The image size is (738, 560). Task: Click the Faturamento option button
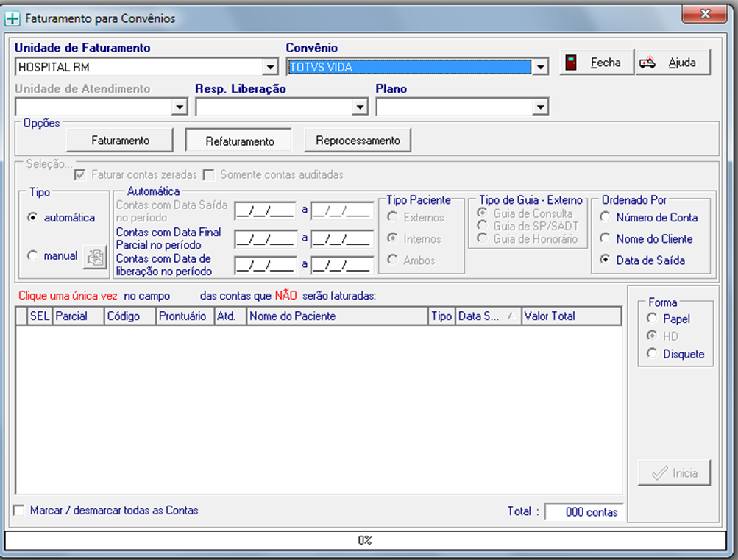[120, 141]
